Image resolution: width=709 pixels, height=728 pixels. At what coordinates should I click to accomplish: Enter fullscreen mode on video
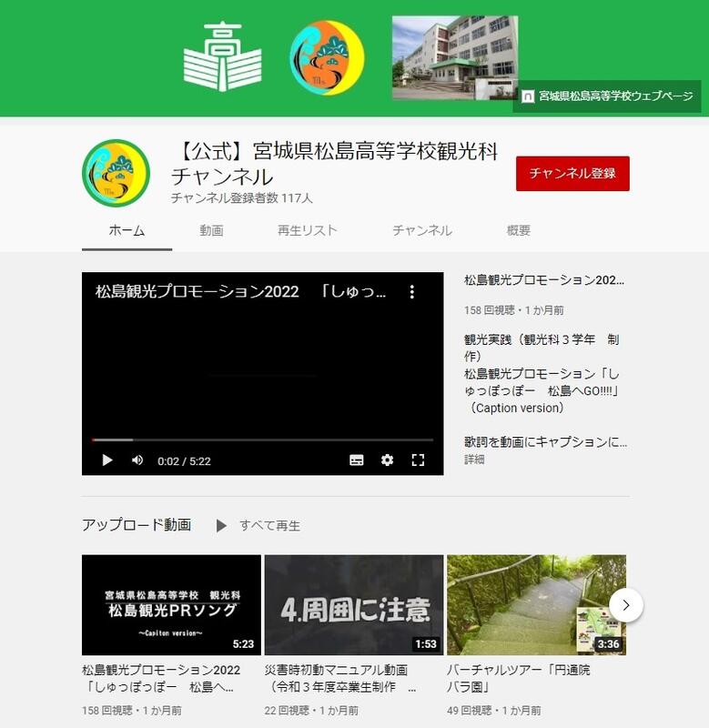click(x=418, y=460)
